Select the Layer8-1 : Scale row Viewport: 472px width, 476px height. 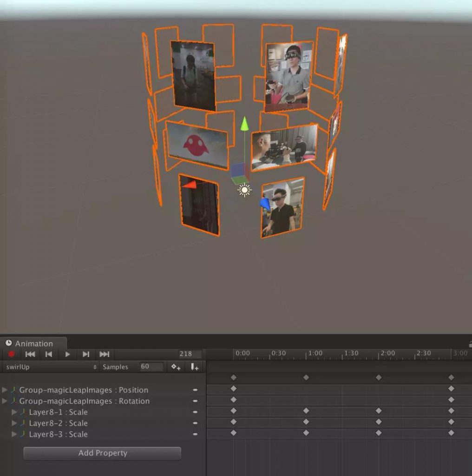coord(103,412)
